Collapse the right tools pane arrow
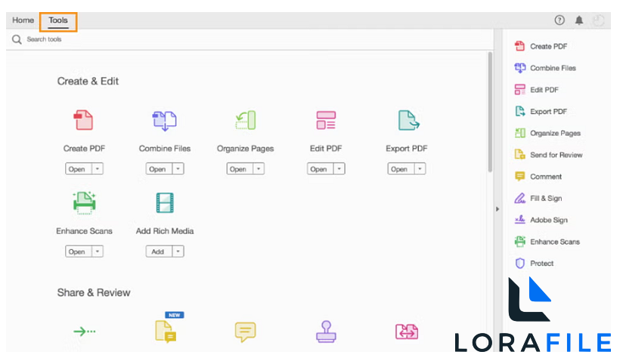This screenshot has width=623, height=364. pos(497,208)
